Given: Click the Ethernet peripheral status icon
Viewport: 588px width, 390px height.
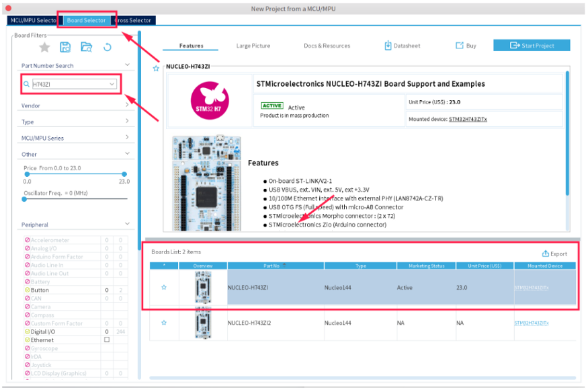Looking at the screenshot, I should click(x=27, y=340).
